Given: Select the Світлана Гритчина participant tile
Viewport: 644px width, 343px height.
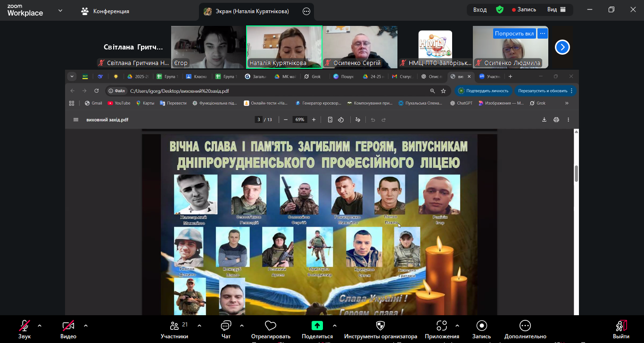Looking at the screenshot, I should [133, 47].
